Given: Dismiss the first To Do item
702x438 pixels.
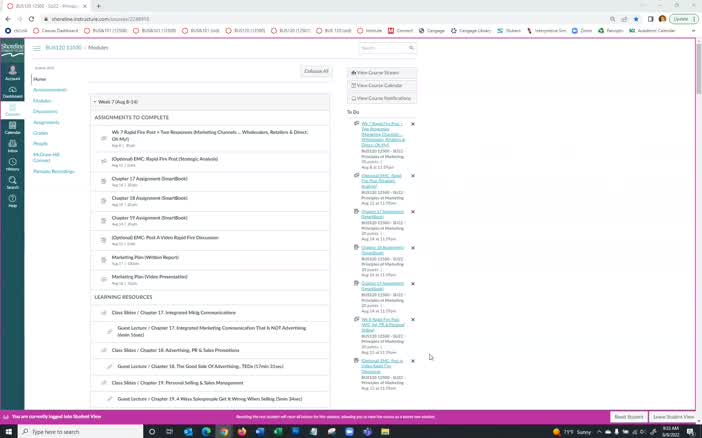Looking at the screenshot, I should (413, 123).
